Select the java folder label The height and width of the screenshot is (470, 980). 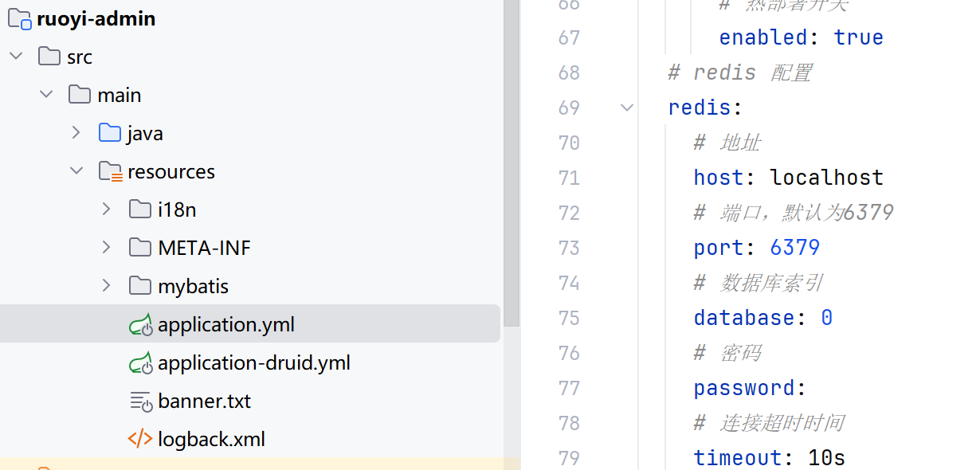point(145,134)
